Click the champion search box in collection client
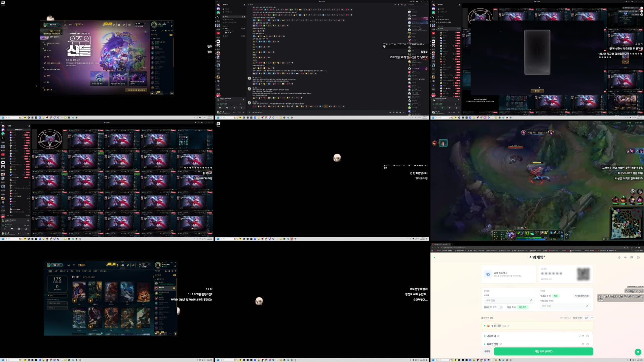 tap(57, 296)
